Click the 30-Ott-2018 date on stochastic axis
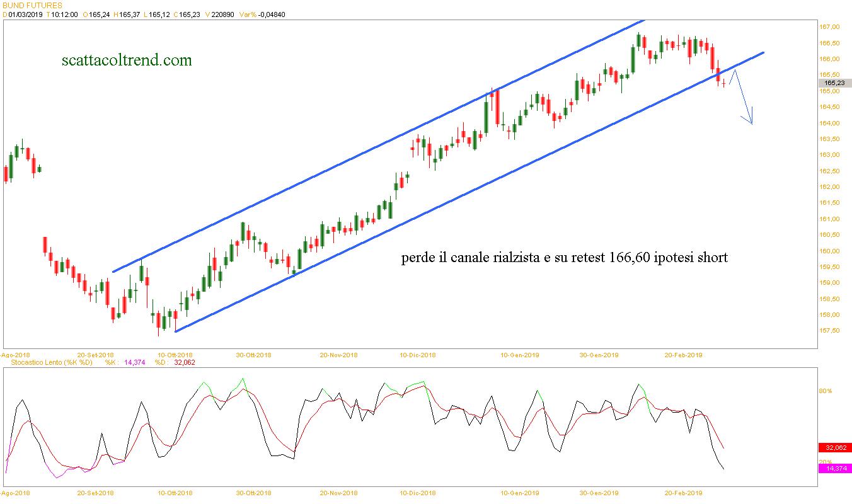The height and width of the screenshot is (504, 852). click(x=253, y=493)
